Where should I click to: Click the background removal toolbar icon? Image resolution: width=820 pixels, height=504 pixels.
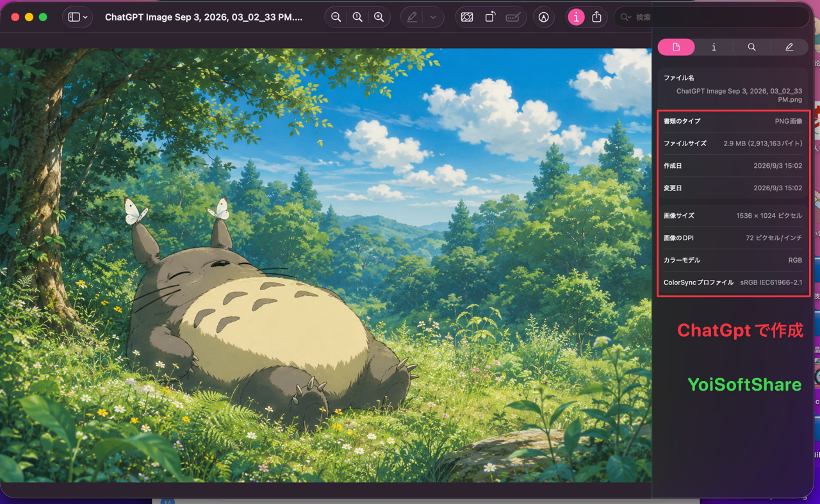point(467,17)
